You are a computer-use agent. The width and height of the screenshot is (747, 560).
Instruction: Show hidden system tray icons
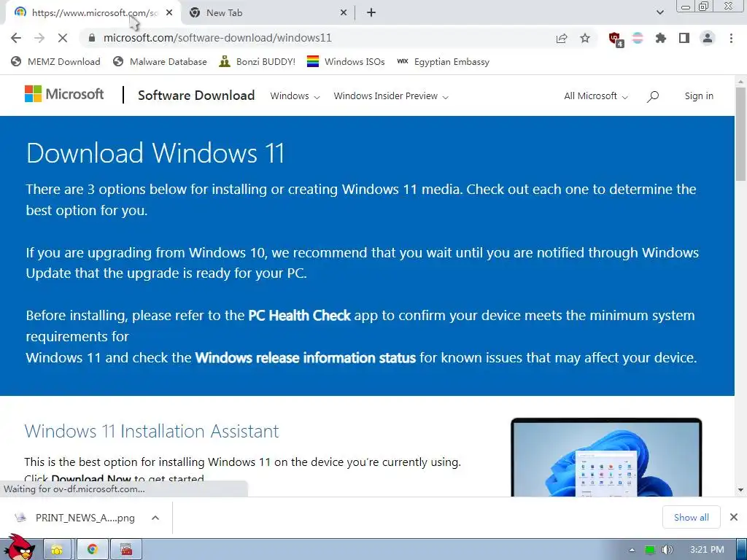632,550
